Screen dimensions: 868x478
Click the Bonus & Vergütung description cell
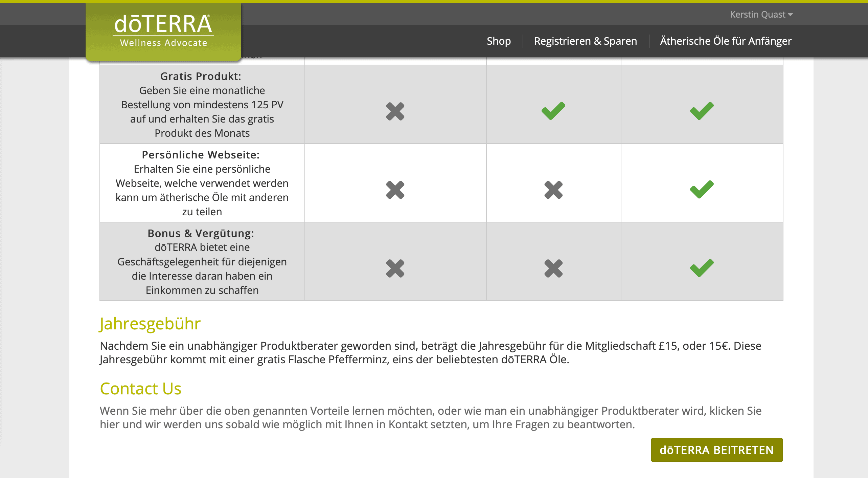[202, 261]
